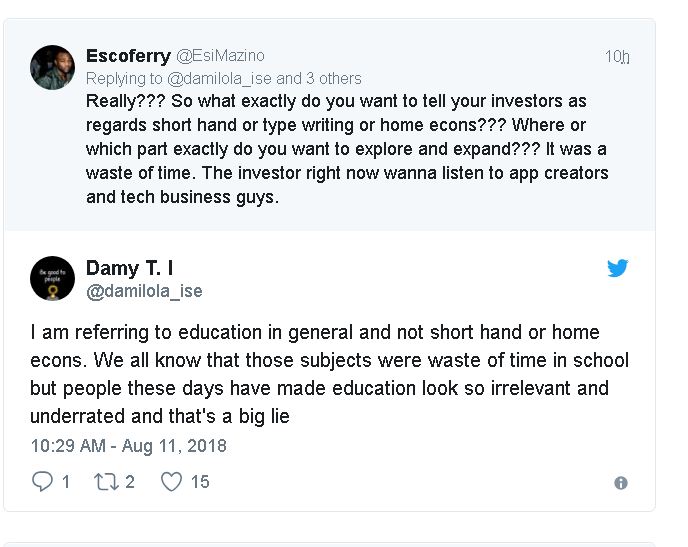688x547 pixels.
Task: Open Damy T. I's profile avatar
Action: (52, 279)
